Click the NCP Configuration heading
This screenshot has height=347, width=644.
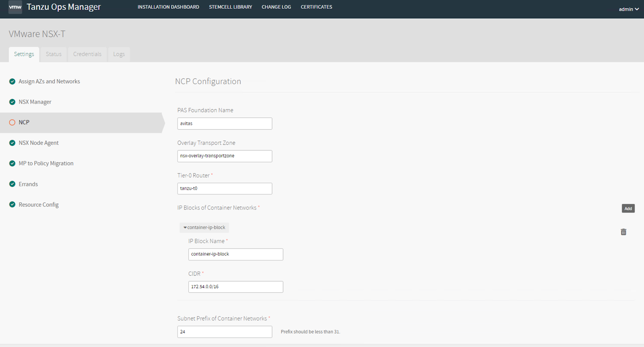point(208,81)
